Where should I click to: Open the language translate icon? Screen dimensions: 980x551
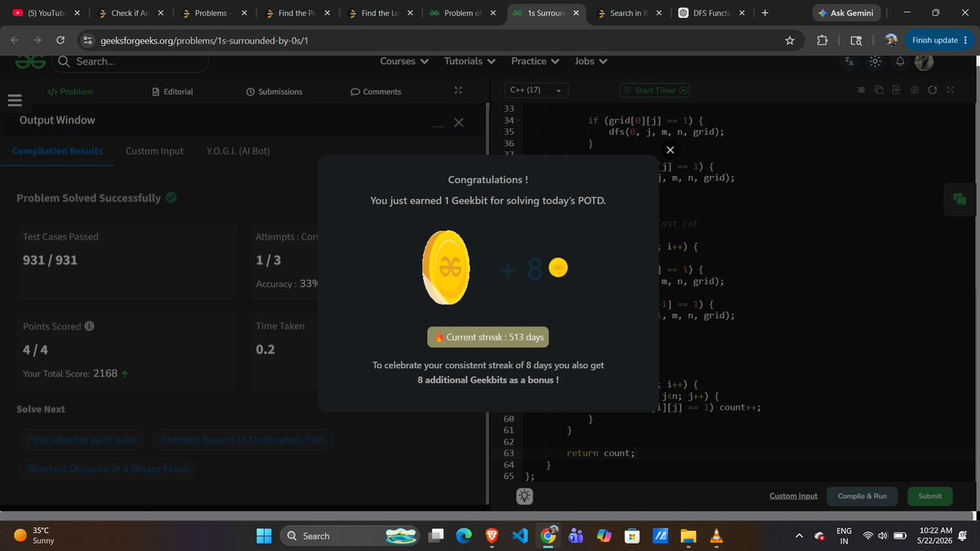pyautogui.click(x=849, y=61)
